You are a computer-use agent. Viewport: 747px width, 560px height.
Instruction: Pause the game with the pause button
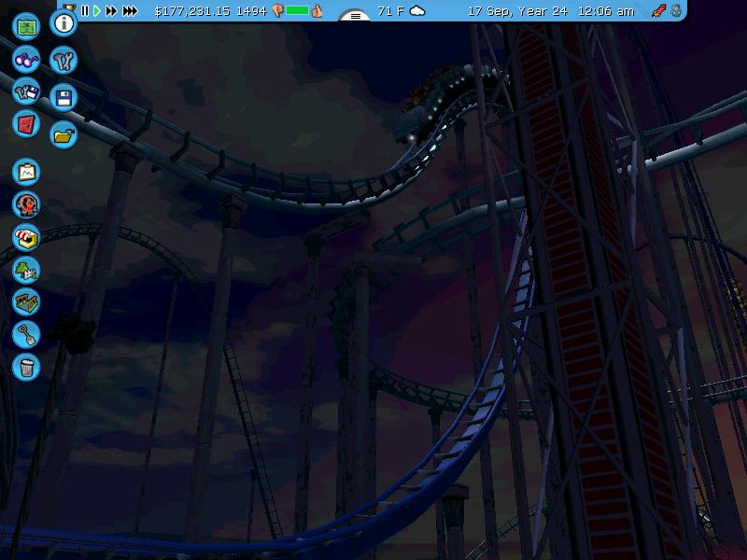(x=85, y=10)
